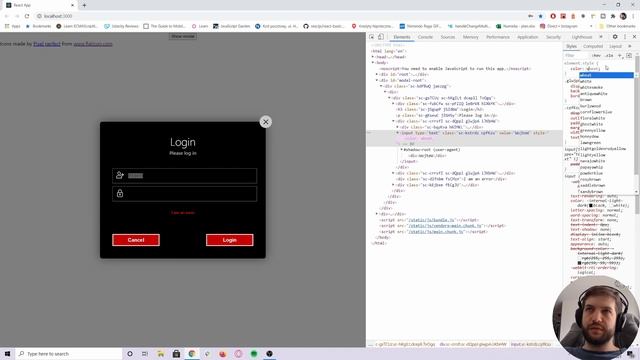
Task: Open the Pixel perfect link
Action: click(47, 44)
